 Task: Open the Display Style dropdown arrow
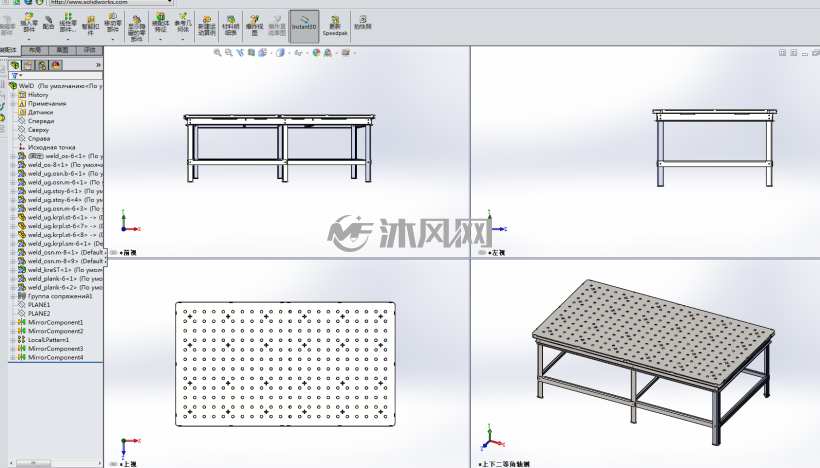click(x=289, y=53)
